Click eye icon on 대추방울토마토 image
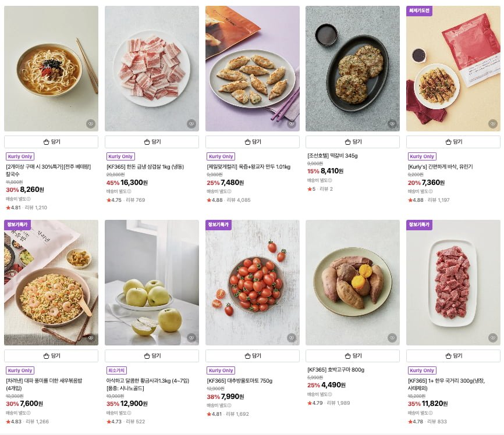This screenshot has width=504, height=435. click(292, 337)
